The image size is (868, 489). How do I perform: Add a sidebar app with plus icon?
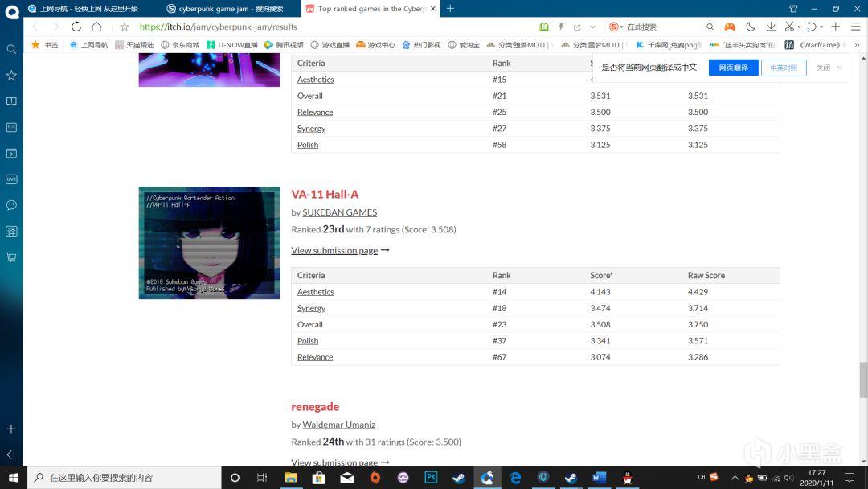[x=11, y=429]
